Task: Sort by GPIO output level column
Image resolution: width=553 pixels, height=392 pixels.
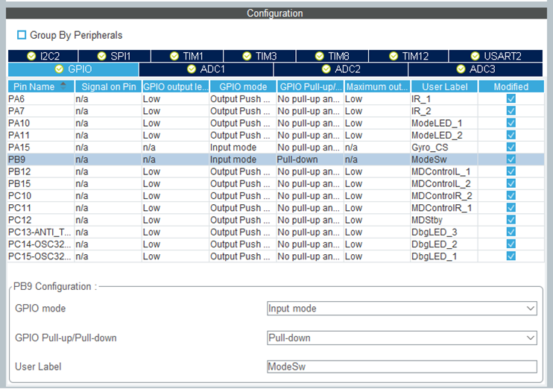Action: tap(176, 86)
